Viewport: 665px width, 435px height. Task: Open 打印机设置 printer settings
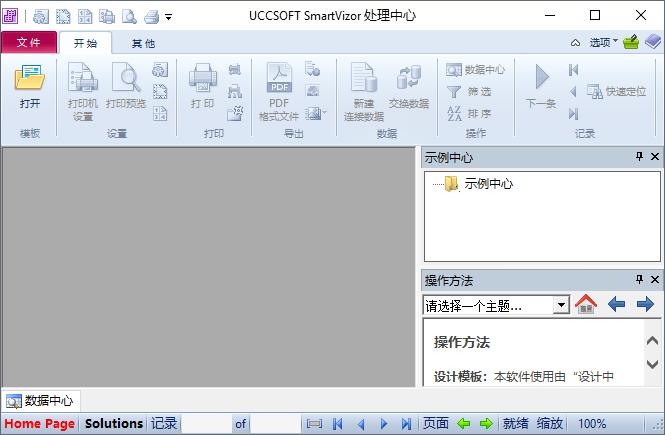pos(83,92)
